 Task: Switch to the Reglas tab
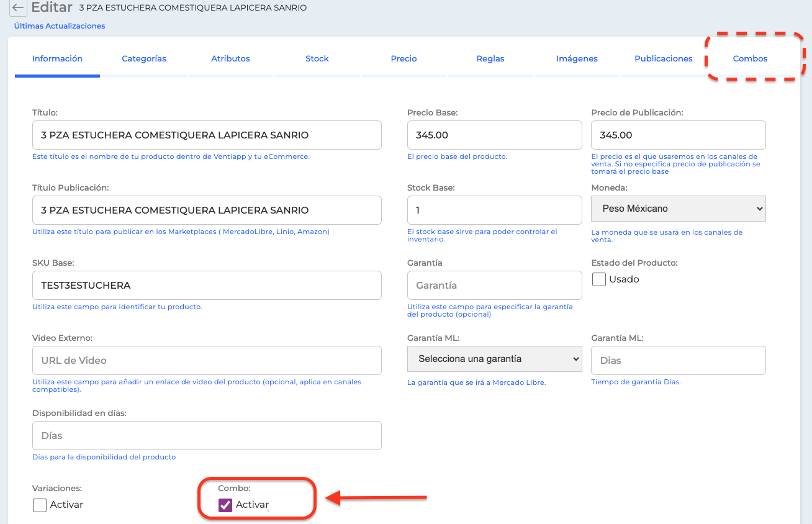coord(490,58)
